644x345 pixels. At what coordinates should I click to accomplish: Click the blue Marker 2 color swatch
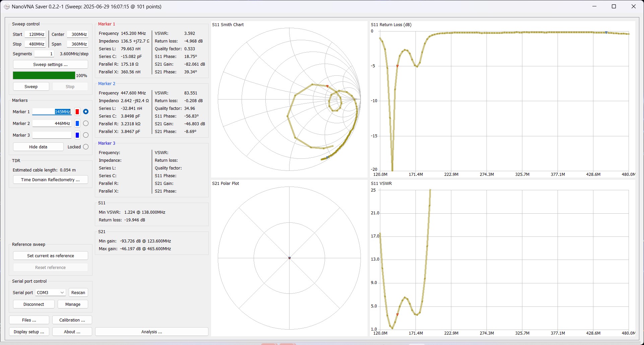(x=77, y=124)
